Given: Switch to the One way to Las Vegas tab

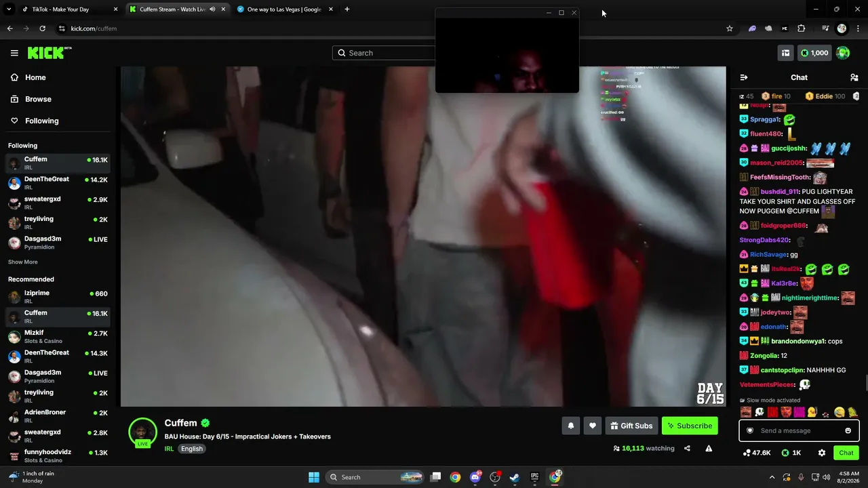Looking at the screenshot, I should (x=284, y=9).
